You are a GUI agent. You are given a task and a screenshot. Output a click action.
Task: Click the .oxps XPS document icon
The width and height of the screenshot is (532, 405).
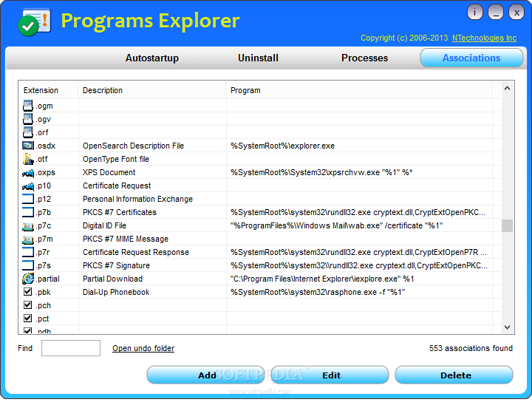click(x=28, y=173)
